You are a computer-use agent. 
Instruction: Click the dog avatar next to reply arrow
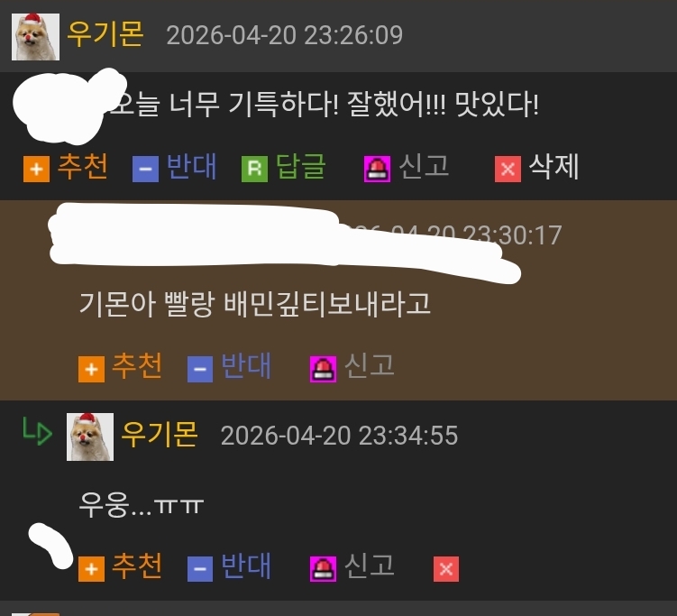tap(90, 437)
